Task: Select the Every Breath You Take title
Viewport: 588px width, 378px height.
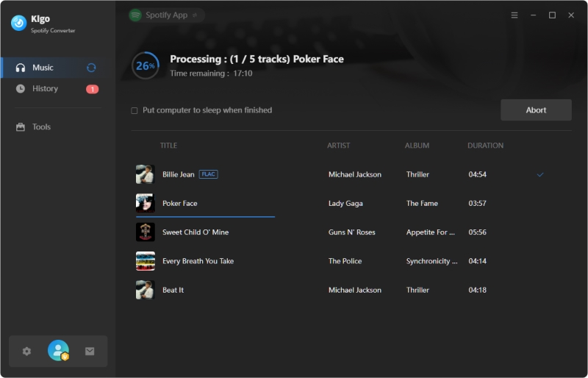Action: 198,261
